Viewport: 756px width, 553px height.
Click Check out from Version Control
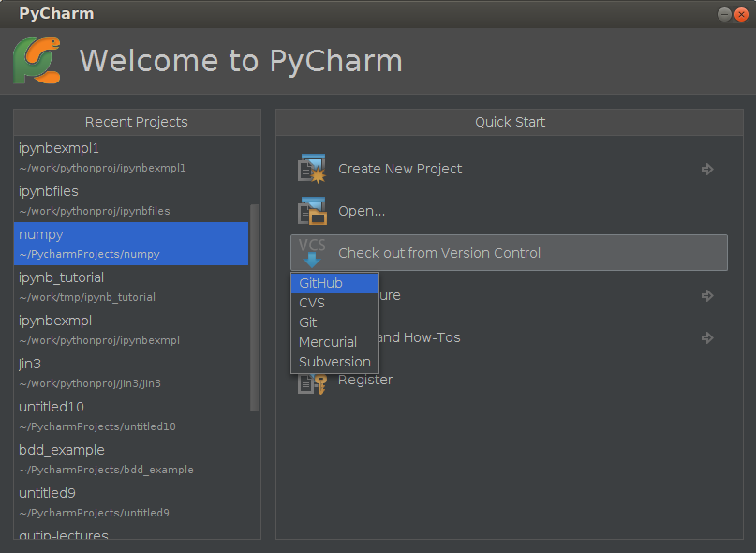(x=509, y=253)
